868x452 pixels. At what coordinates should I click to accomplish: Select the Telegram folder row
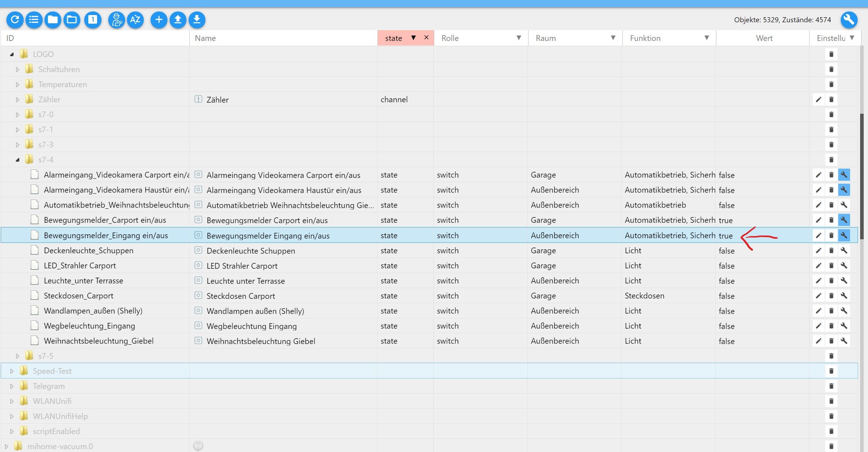49,386
